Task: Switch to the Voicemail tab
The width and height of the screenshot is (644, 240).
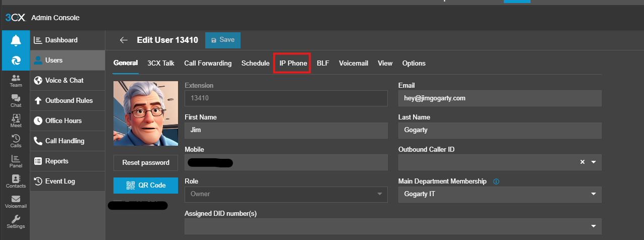Action: pos(353,64)
